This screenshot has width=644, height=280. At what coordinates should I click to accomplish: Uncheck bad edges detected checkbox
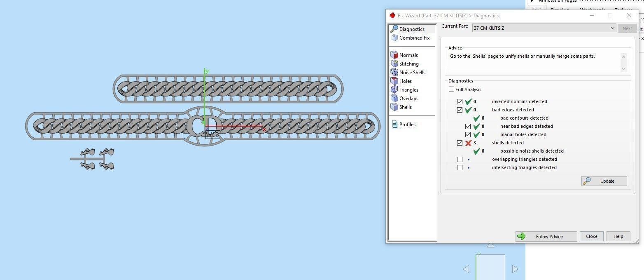(460, 110)
